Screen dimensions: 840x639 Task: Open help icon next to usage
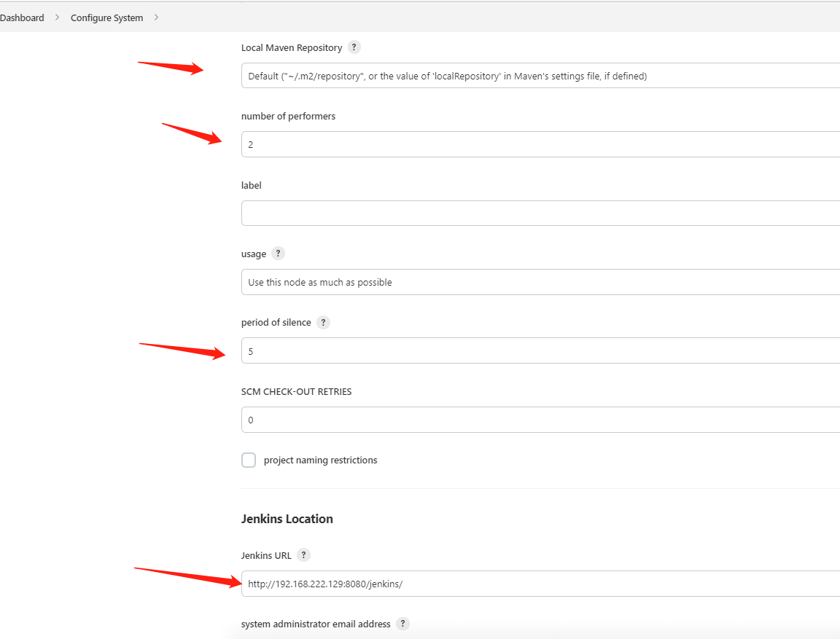pyautogui.click(x=278, y=253)
